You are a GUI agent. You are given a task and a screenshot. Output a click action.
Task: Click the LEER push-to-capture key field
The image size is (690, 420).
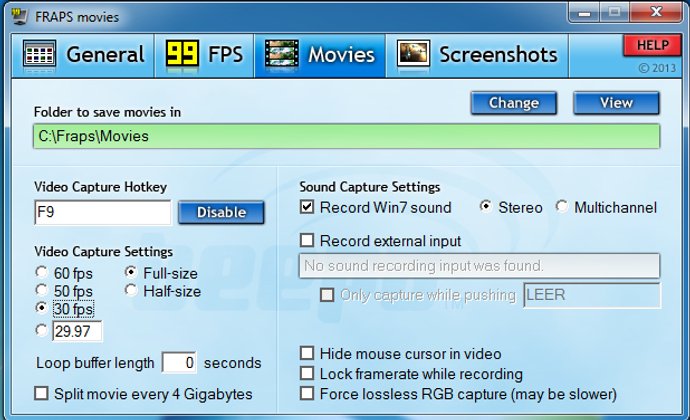(592, 295)
